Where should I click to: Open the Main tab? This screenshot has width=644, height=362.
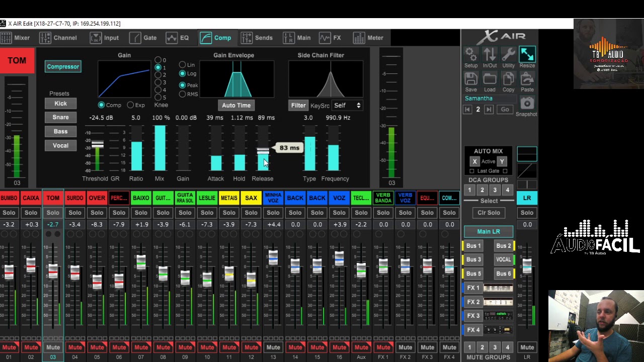pyautogui.click(x=297, y=38)
